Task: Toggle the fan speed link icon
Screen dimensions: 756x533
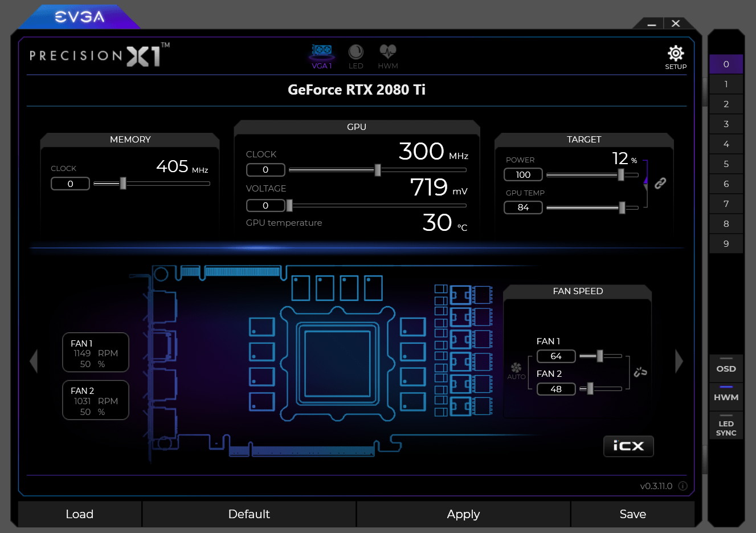Action: (x=640, y=372)
